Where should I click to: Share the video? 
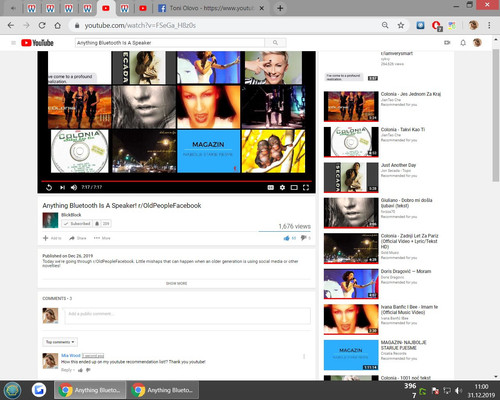point(77,238)
